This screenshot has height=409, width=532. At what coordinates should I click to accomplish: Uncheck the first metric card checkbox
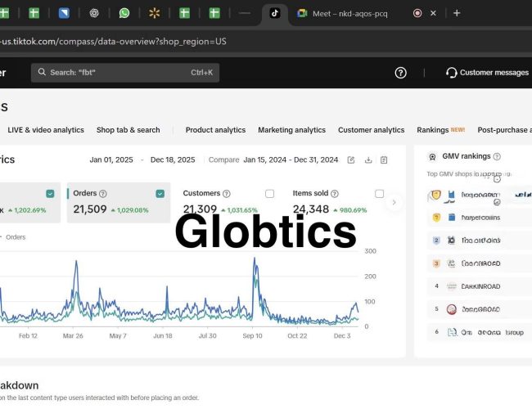(50, 194)
